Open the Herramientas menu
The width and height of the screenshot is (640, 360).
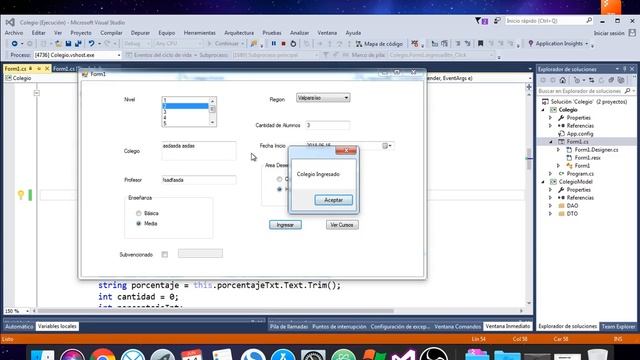200,33
